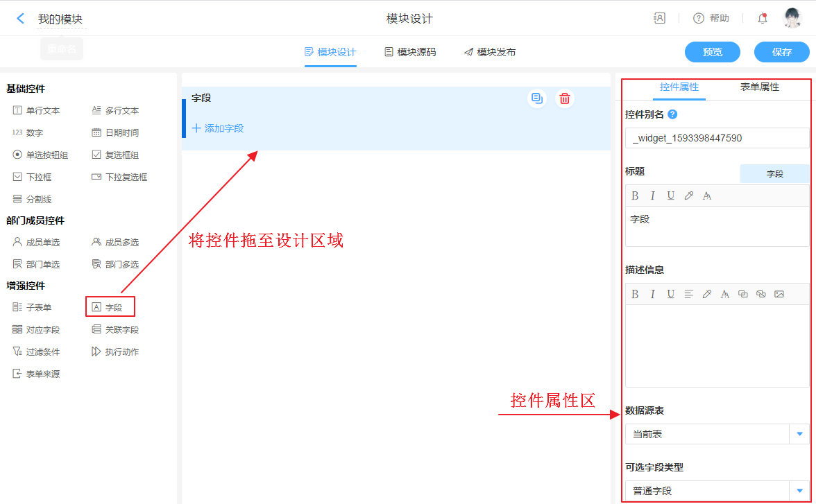Click the 添加字段 link
This screenshot has width=816, height=504.
point(218,128)
